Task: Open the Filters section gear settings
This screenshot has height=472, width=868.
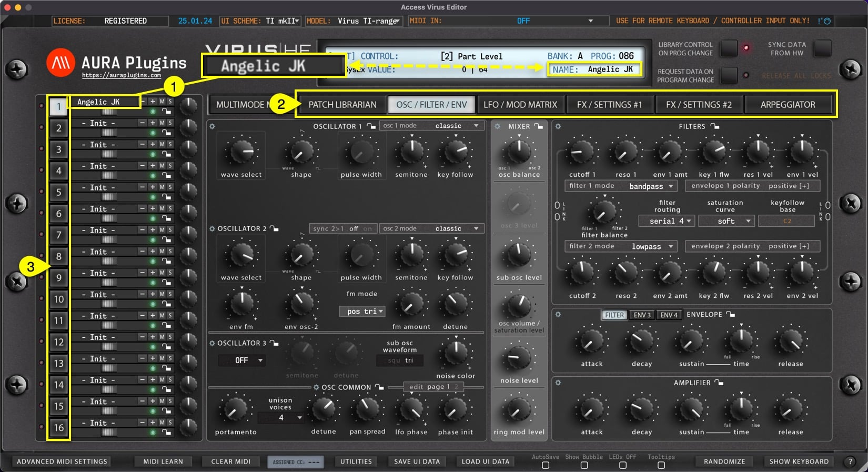Action: pyautogui.click(x=558, y=126)
